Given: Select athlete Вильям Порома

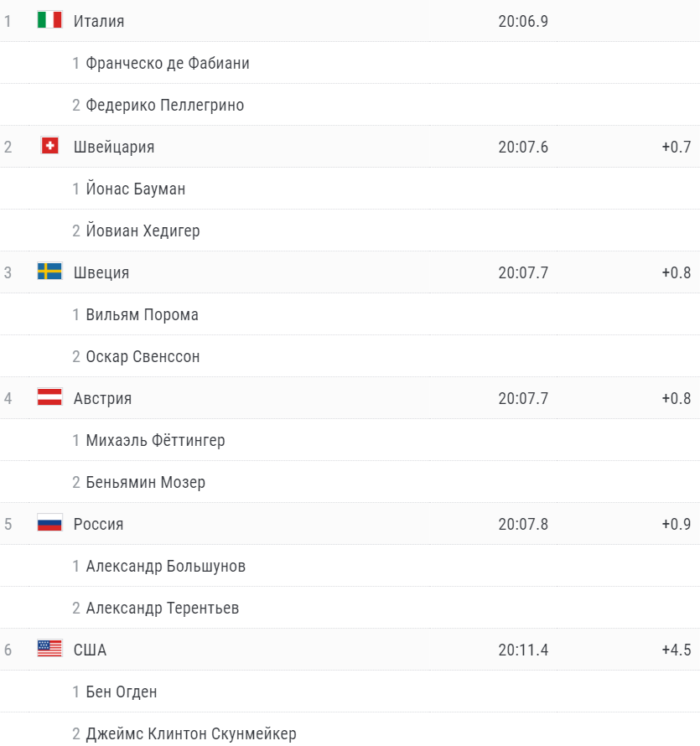Looking at the screenshot, I should pyautogui.click(x=142, y=314).
